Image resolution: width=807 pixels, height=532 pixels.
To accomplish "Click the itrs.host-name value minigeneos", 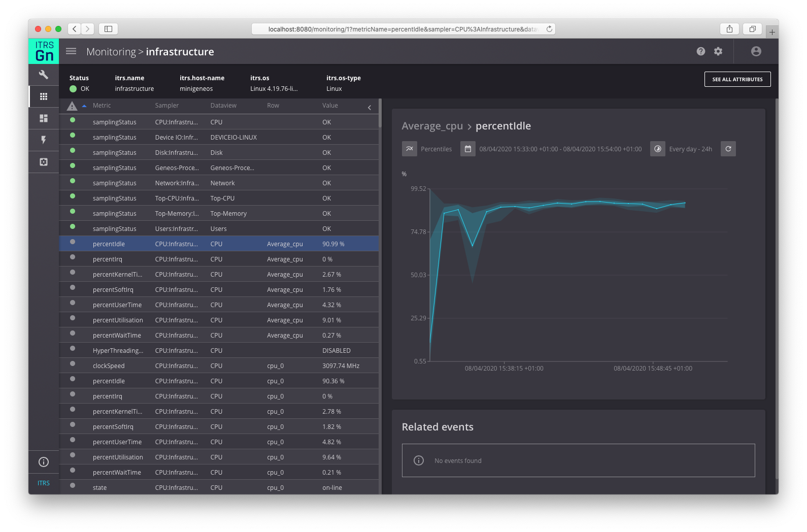I will click(196, 89).
